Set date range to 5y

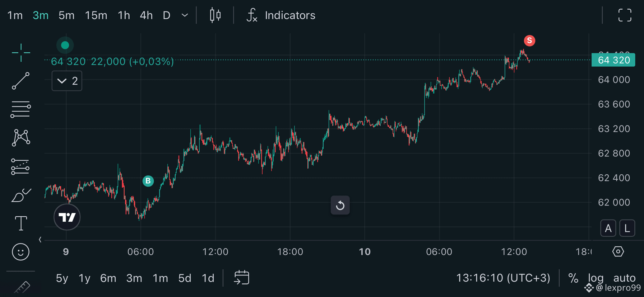click(x=62, y=278)
